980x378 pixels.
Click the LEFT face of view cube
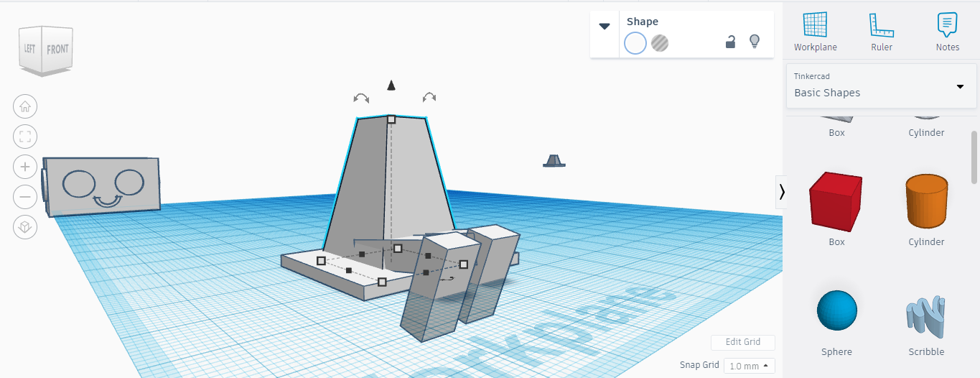[x=30, y=48]
